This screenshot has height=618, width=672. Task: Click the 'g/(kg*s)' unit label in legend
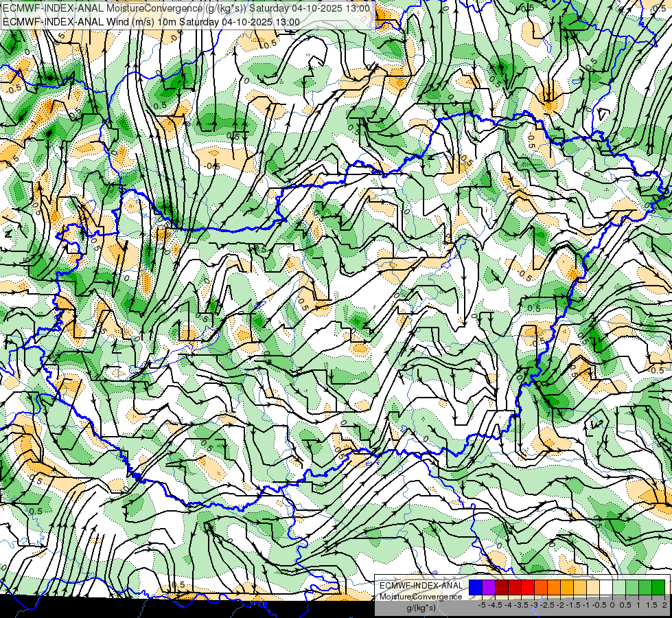click(421, 607)
